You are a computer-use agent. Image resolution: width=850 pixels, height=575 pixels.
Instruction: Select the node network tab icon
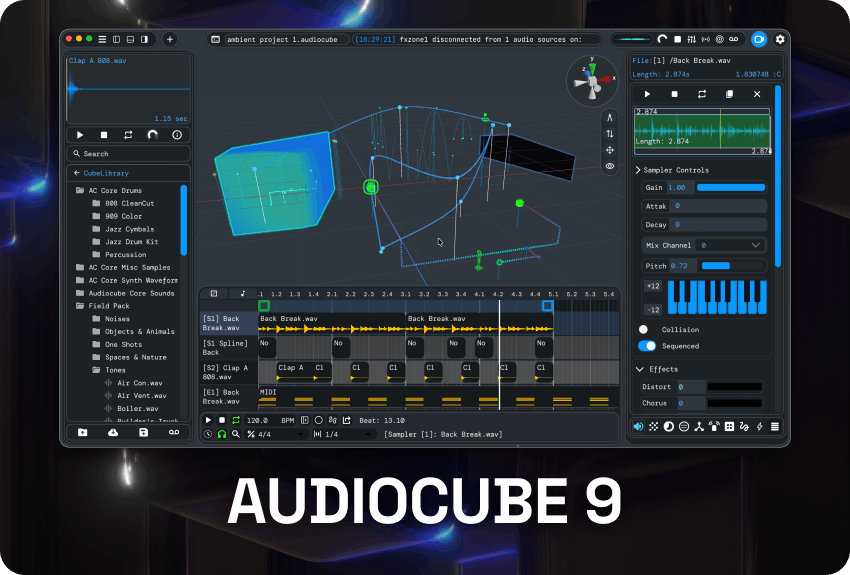(699, 427)
